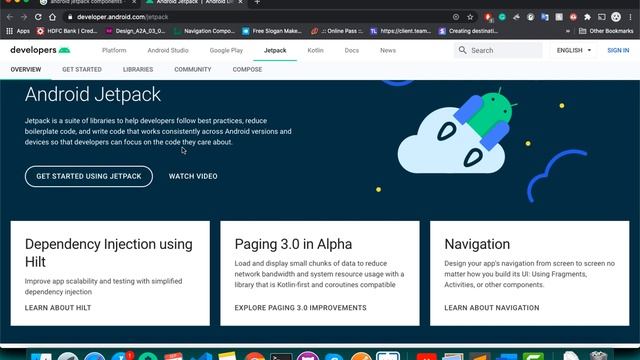Viewport: 640px width, 360px height.
Task: Select the Jetpack nav item
Action: coord(275,51)
